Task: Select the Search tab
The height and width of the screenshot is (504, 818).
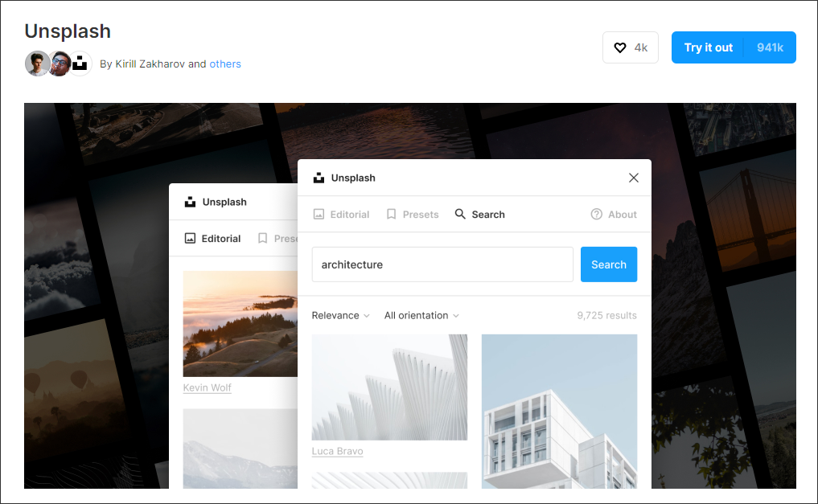Action: click(x=479, y=214)
